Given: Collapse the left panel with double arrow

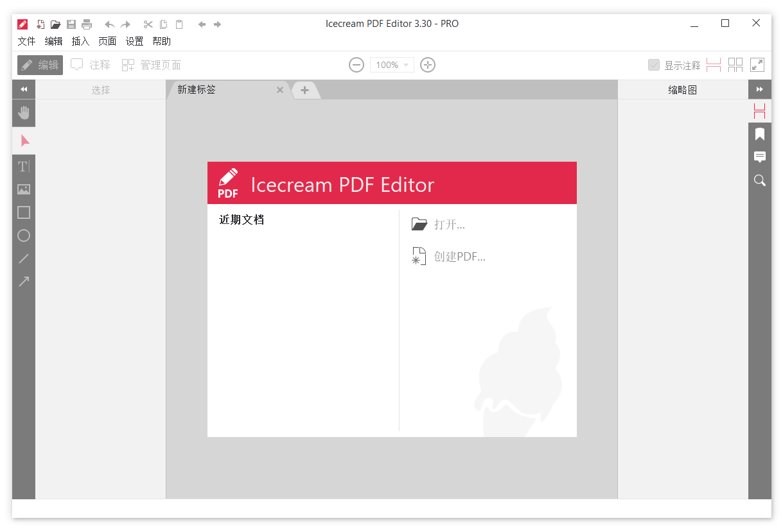Looking at the screenshot, I should (24, 90).
